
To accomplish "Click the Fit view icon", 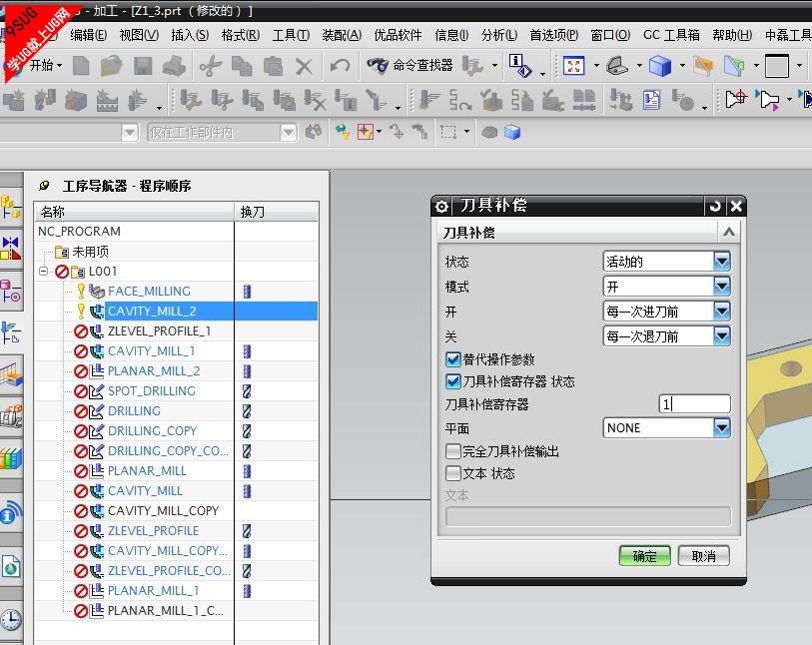I will click(573, 66).
